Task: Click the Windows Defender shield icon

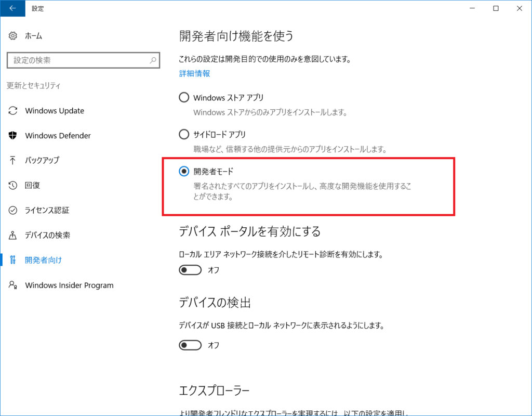Action: (13, 136)
